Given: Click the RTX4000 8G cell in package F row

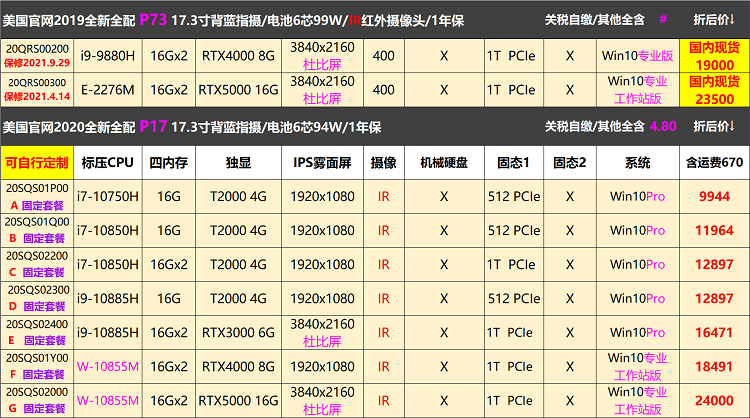Looking at the screenshot, I should (x=238, y=366).
